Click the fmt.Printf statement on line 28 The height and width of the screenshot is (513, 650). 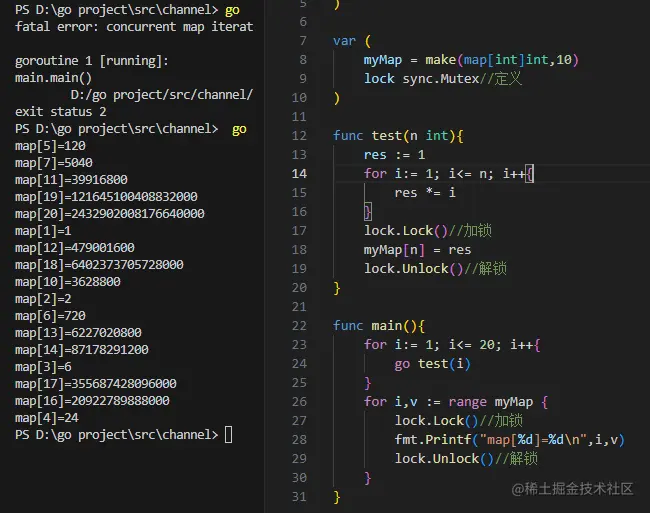tap(509, 440)
